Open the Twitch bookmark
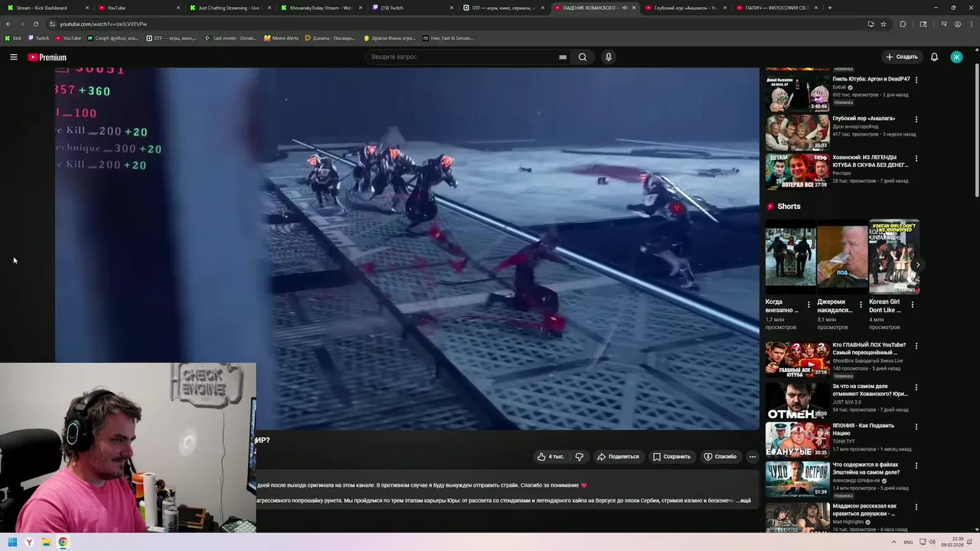Viewport: 980px width, 551px height. coord(38,37)
